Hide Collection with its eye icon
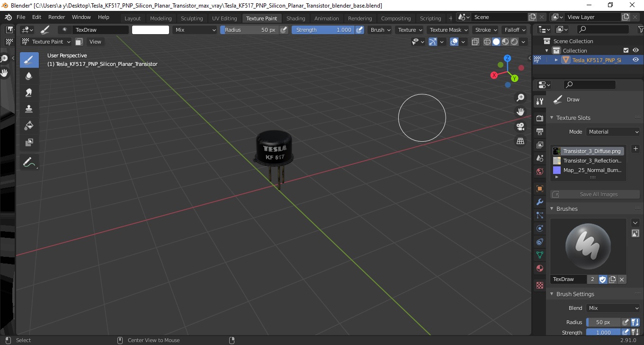This screenshot has width=644, height=345. (x=636, y=50)
